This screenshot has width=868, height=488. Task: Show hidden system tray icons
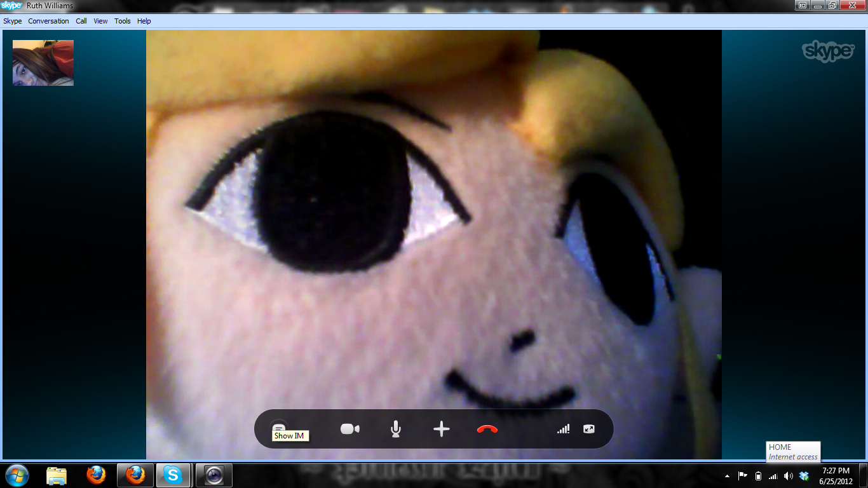pyautogui.click(x=727, y=476)
